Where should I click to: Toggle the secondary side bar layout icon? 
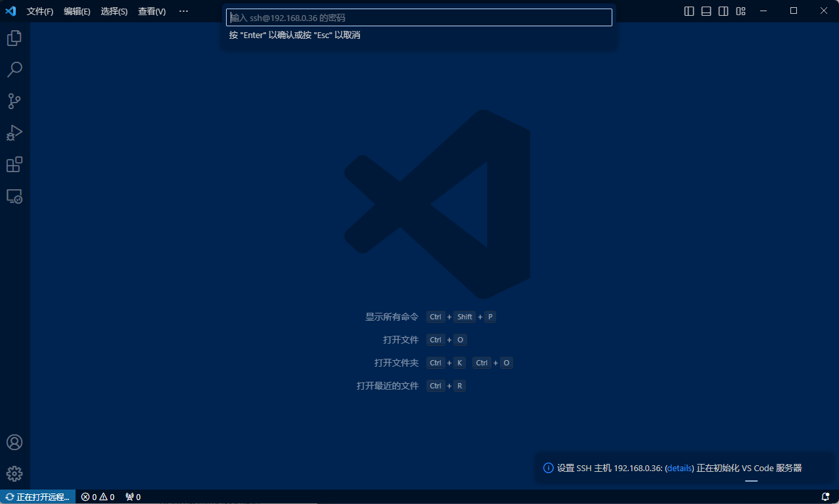(723, 11)
